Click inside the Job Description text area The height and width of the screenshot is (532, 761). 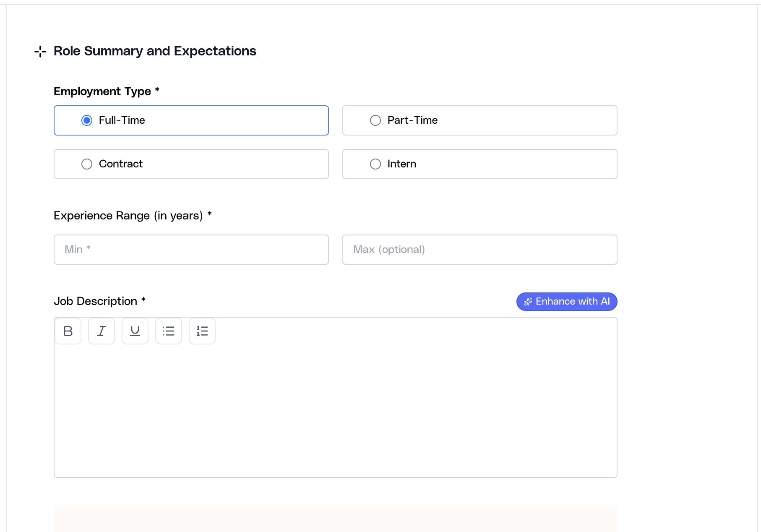pos(336,411)
